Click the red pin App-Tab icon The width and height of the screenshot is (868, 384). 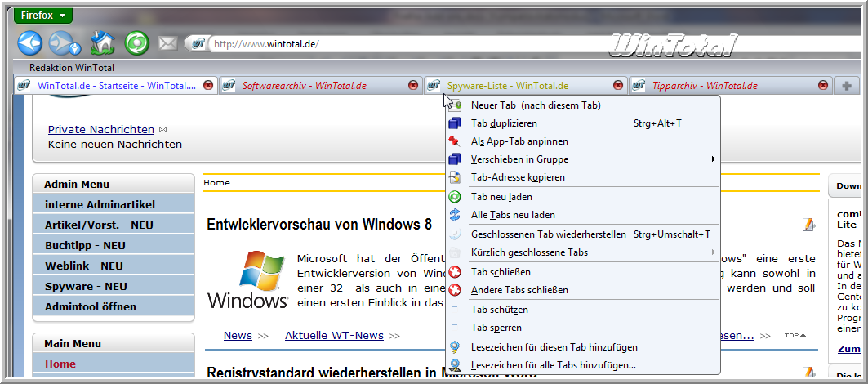tap(455, 141)
